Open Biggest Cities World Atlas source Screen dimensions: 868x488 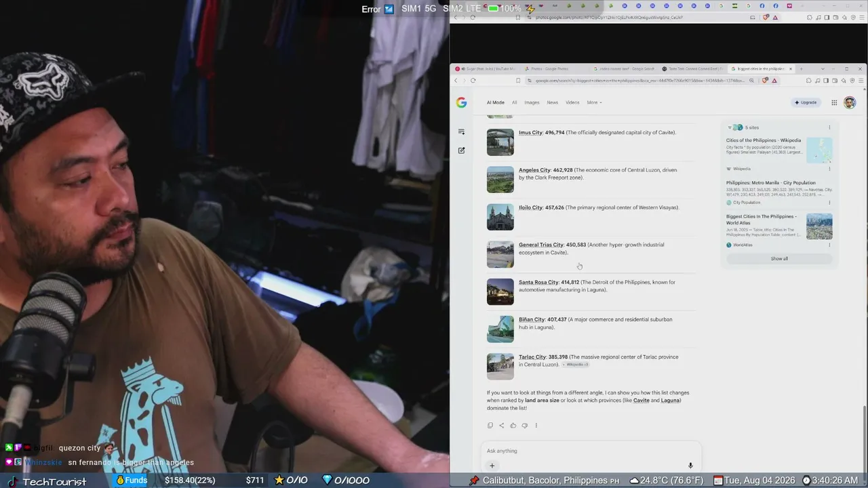coord(762,220)
